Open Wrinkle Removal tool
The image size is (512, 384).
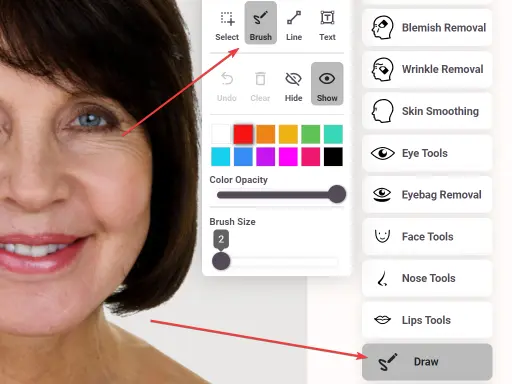pos(427,69)
